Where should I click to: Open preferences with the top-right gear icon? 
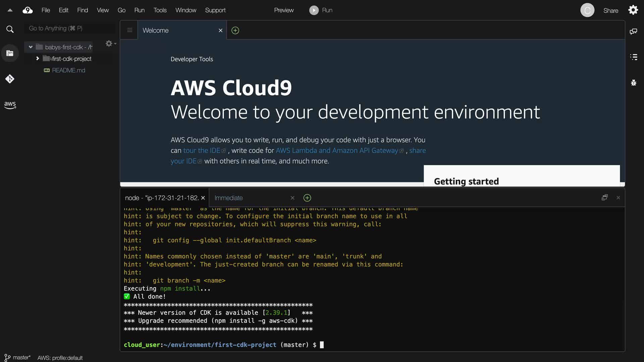[633, 10]
